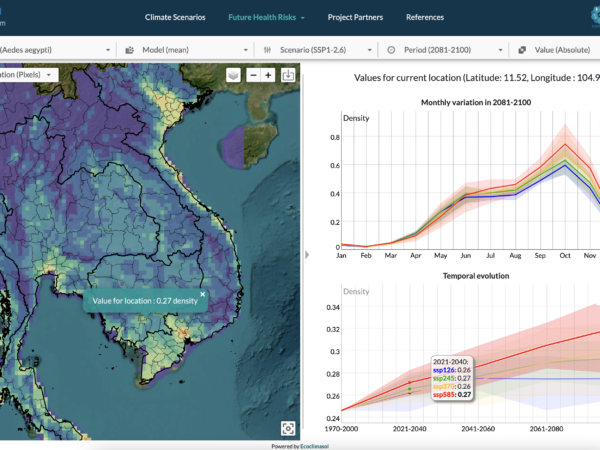Open the Climate Scenarios page
This screenshot has height=450, width=600.
point(175,17)
